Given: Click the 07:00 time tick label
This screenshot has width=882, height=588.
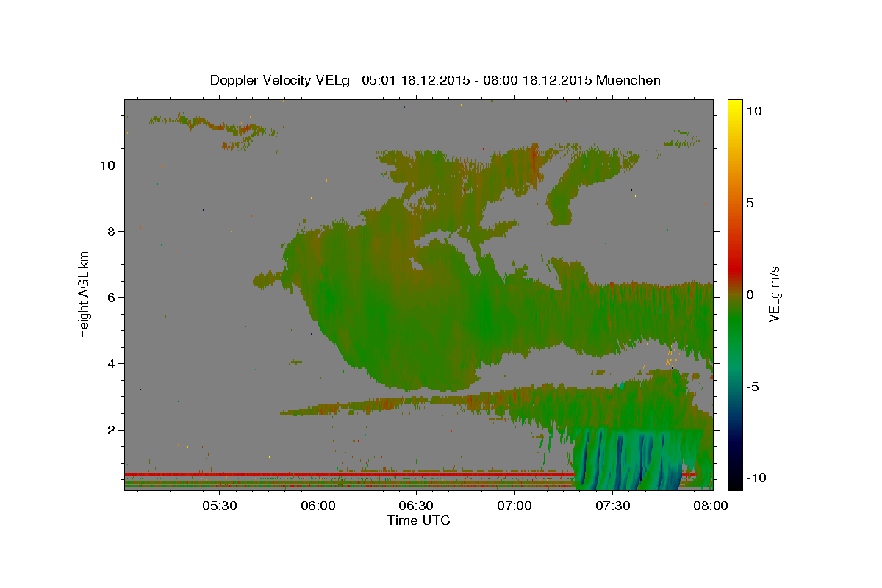Looking at the screenshot, I should pos(514,506).
